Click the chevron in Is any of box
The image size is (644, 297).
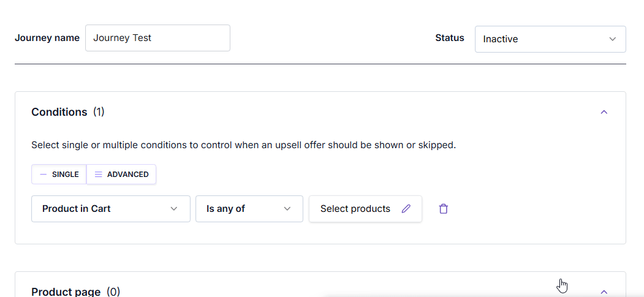click(x=287, y=209)
